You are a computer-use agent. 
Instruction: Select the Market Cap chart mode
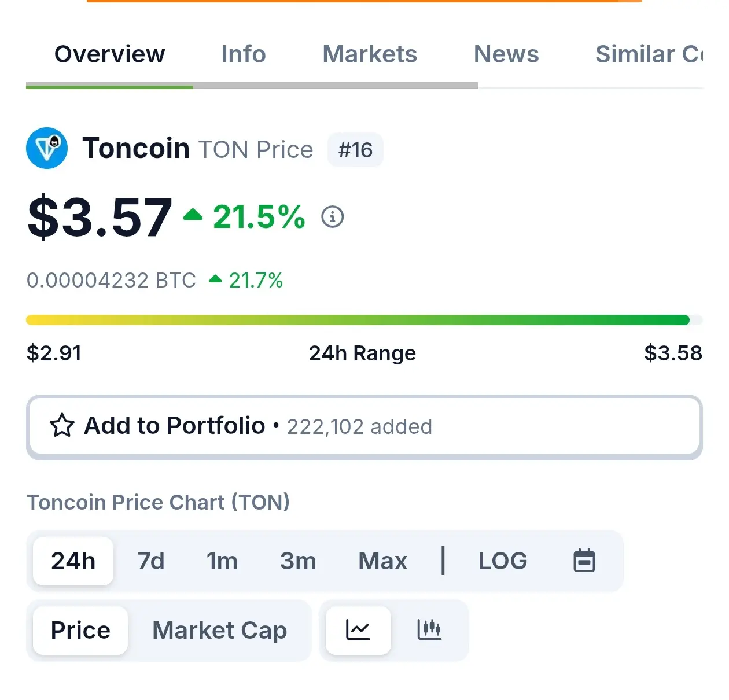219,630
